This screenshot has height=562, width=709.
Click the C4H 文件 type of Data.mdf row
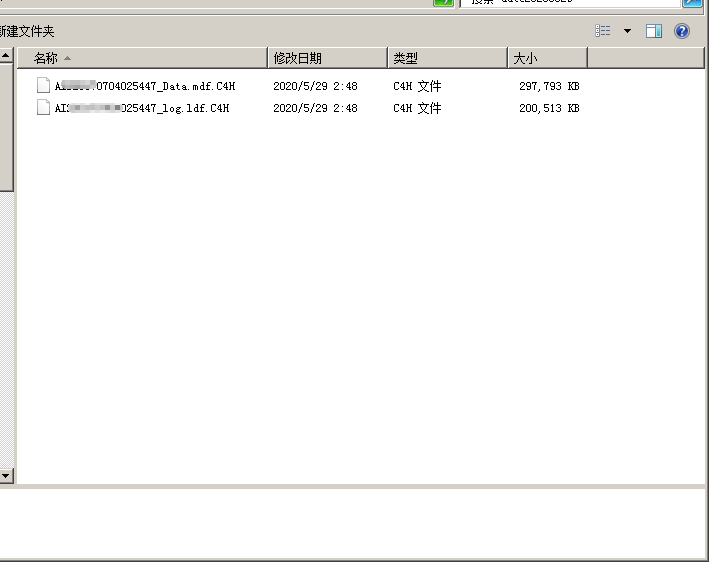417,86
